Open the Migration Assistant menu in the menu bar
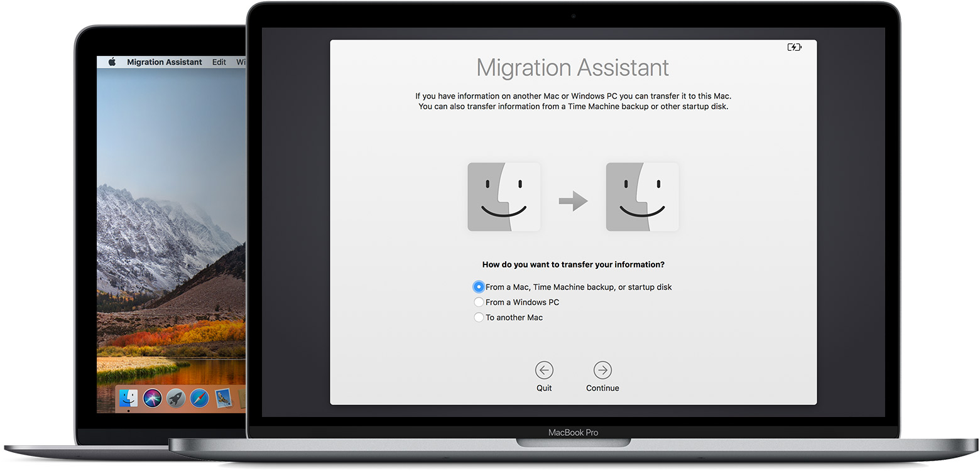 click(x=165, y=62)
